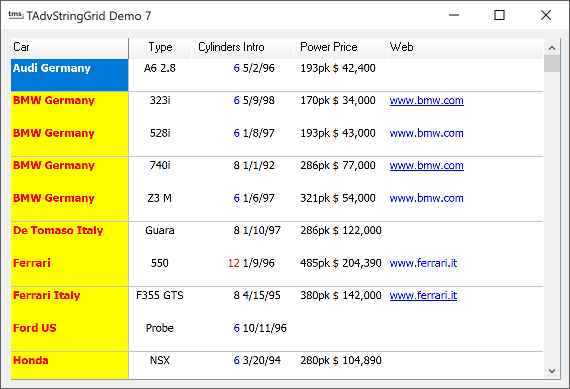The width and height of the screenshot is (570, 389).
Task: Minimize the TAdvStringGrid Demo 7 window
Action: (454, 15)
